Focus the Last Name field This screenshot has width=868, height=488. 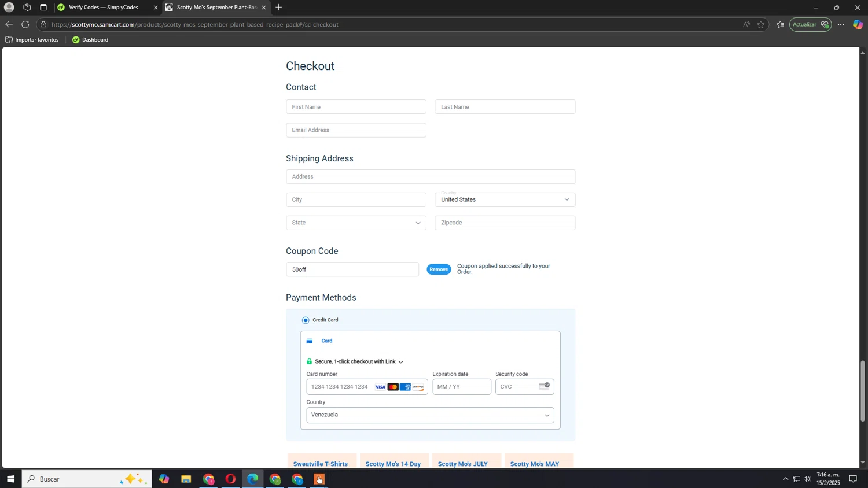pos(505,107)
